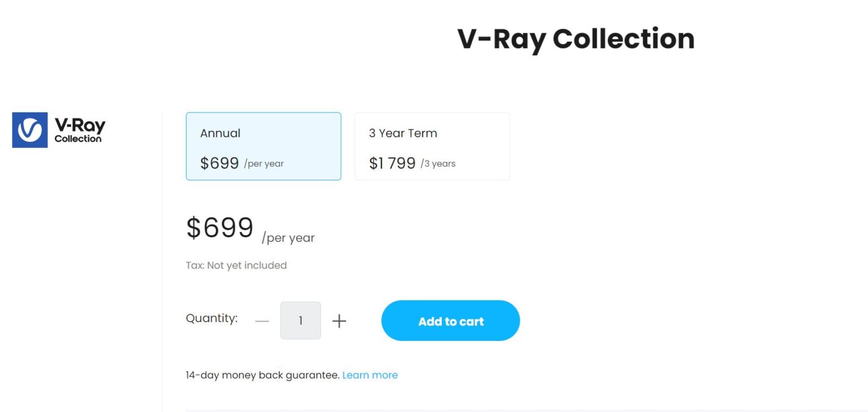Click '/per year' inside the Annual card
The image size is (868, 412).
(x=264, y=164)
